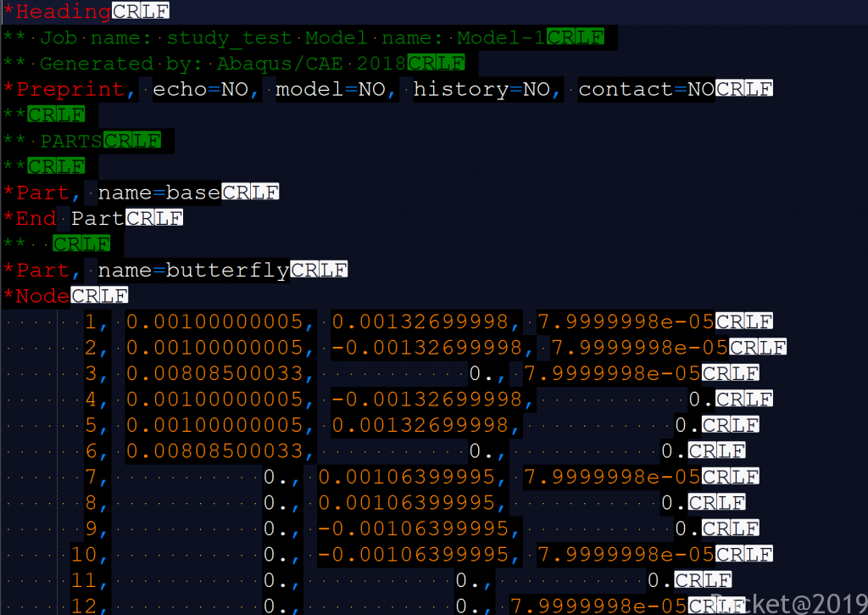Click the 'PARTS' comment line
The width and height of the screenshot is (868, 615).
pyautogui.click(x=71, y=141)
